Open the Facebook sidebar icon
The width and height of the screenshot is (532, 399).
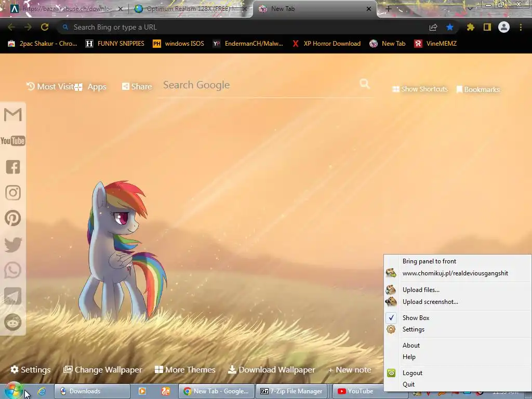(x=13, y=167)
